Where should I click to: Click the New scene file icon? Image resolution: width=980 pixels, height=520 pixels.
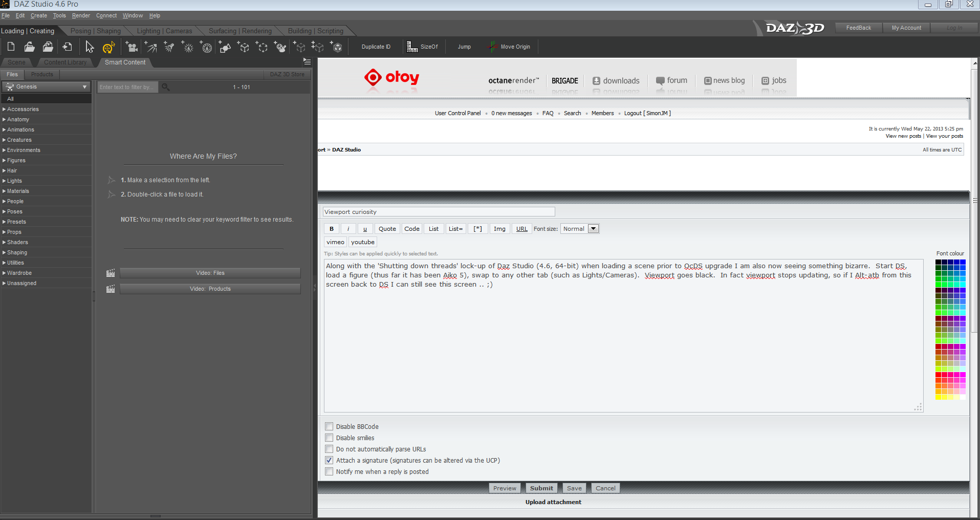pyautogui.click(x=11, y=47)
